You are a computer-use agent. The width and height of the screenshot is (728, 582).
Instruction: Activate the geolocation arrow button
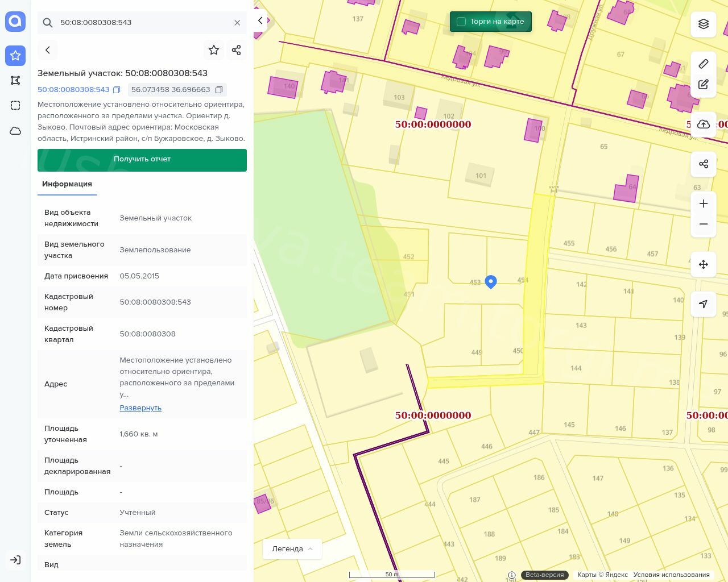[x=704, y=304]
